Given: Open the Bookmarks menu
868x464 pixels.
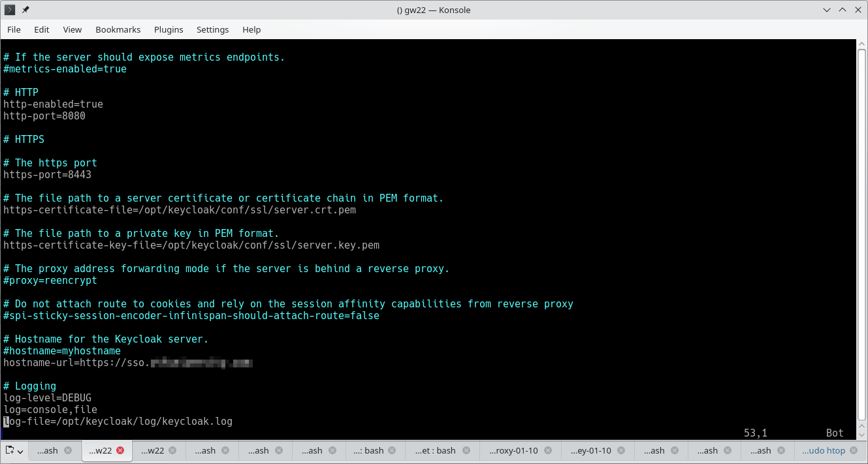Looking at the screenshot, I should pyautogui.click(x=118, y=29).
